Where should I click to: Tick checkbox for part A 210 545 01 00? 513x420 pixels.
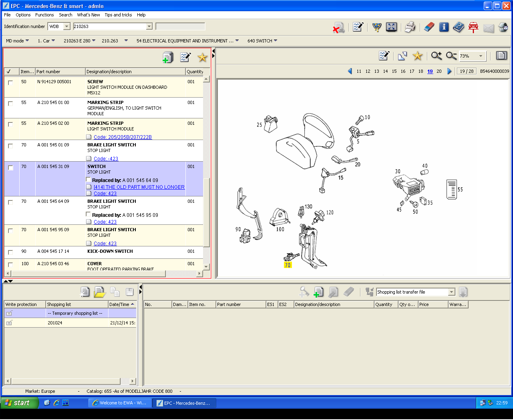(x=10, y=104)
